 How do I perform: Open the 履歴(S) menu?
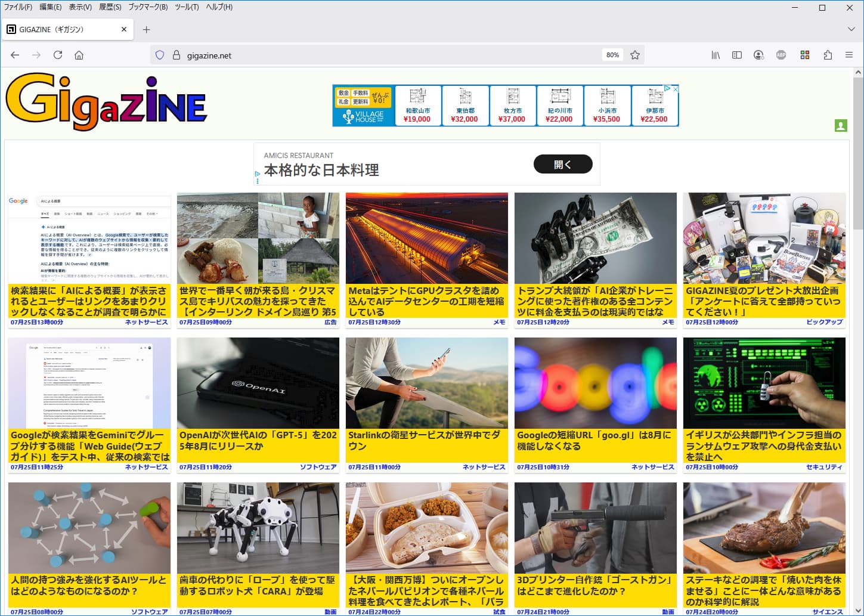tap(110, 7)
